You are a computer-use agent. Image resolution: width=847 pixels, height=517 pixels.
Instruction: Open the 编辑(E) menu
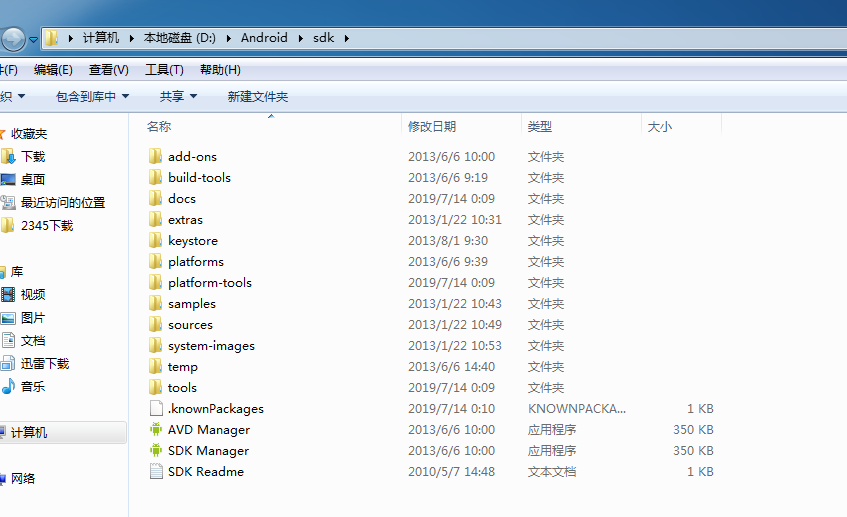53,70
